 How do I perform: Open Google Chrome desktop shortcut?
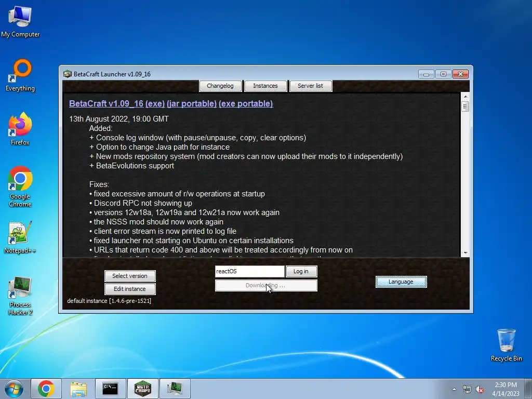(20, 187)
